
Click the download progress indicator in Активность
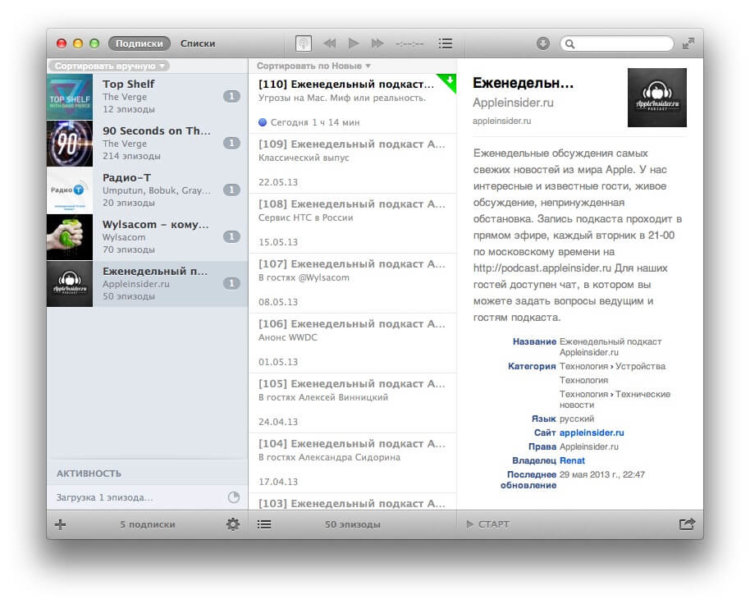pos(233,497)
